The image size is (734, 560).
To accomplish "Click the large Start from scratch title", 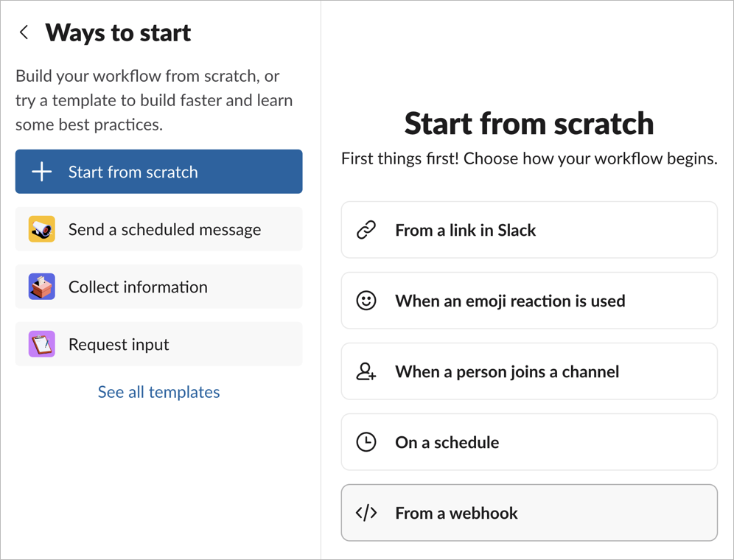I will (529, 124).
